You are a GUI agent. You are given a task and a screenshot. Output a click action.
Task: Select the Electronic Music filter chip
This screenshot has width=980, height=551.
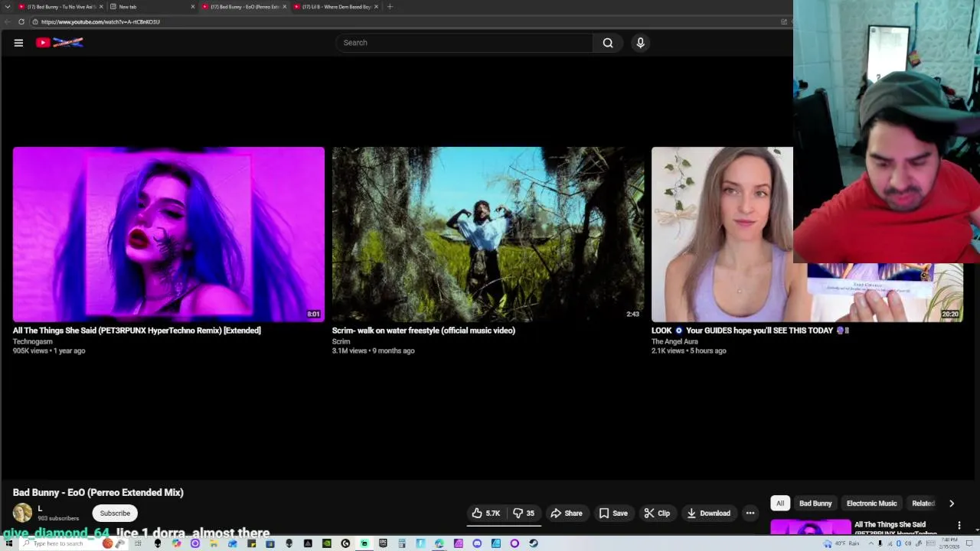click(x=871, y=504)
